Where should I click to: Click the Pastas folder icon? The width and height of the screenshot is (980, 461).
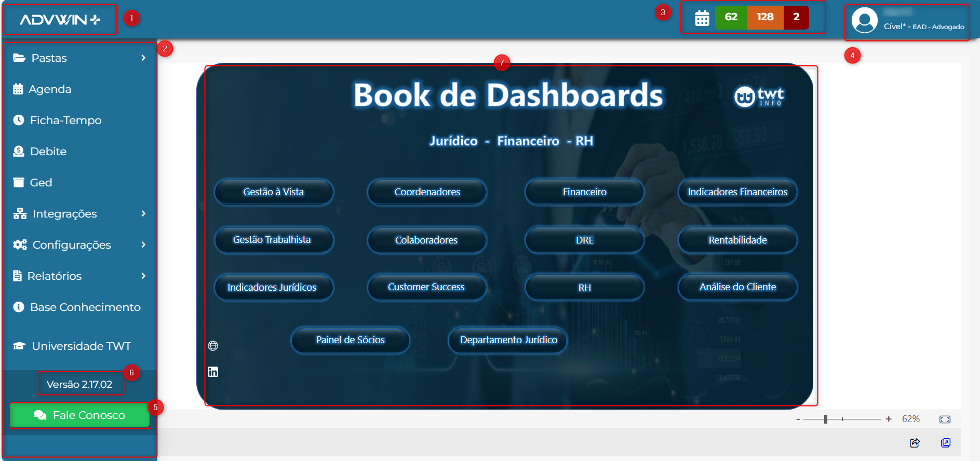point(19,58)
